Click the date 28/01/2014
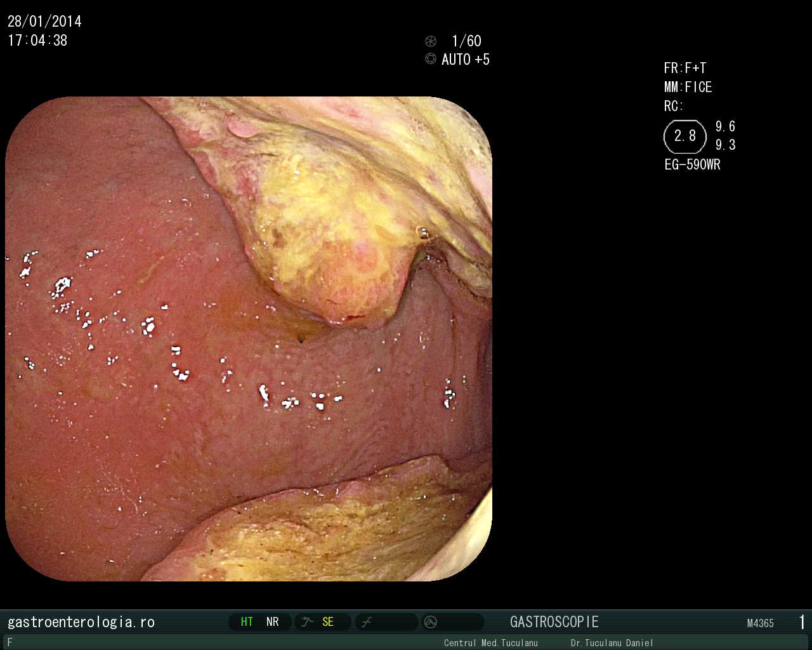Screen dimensions: 812x650 click(x=44, y=22)
